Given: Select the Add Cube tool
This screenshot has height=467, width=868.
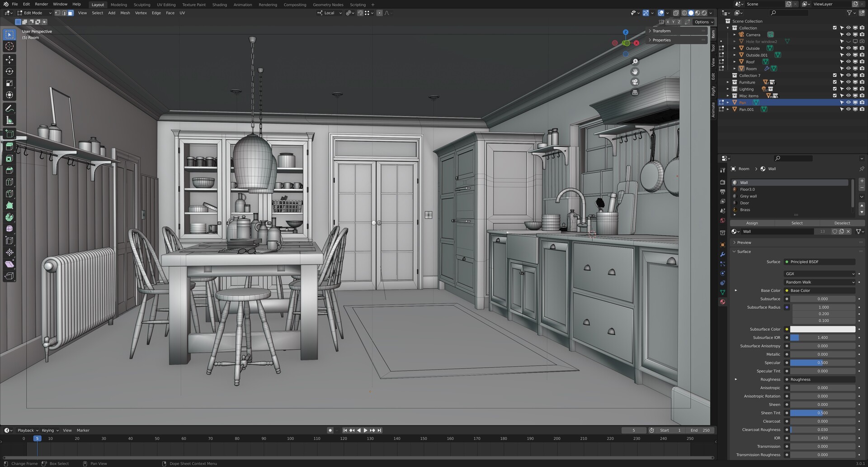Looking at the screenshot, I should [9, 133].
